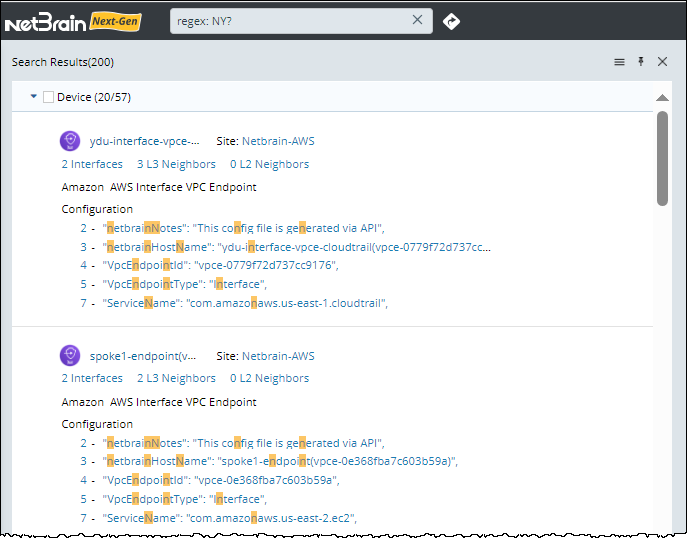View 0 L2 Neighbors of ydu-interface-vpce
This screenshot has width=687, height=538.
pyautogui.click(x=269, y=164)
